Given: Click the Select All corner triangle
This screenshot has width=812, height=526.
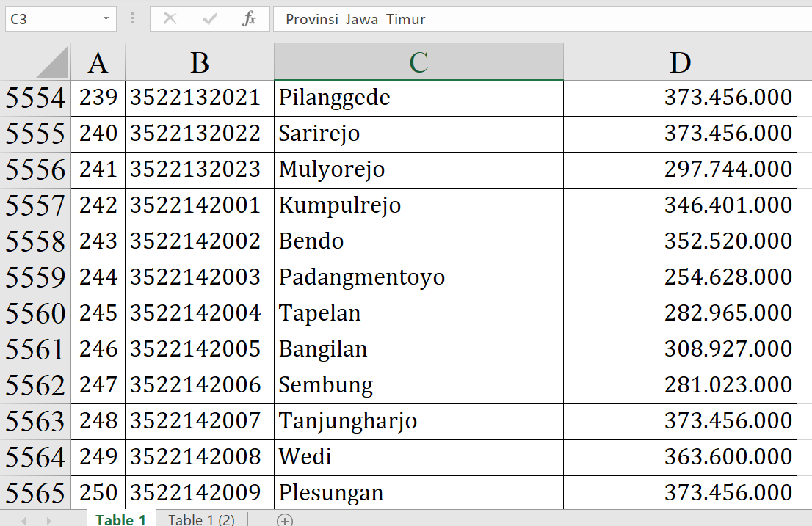Looking at the screenshot, I should point(52,62).
